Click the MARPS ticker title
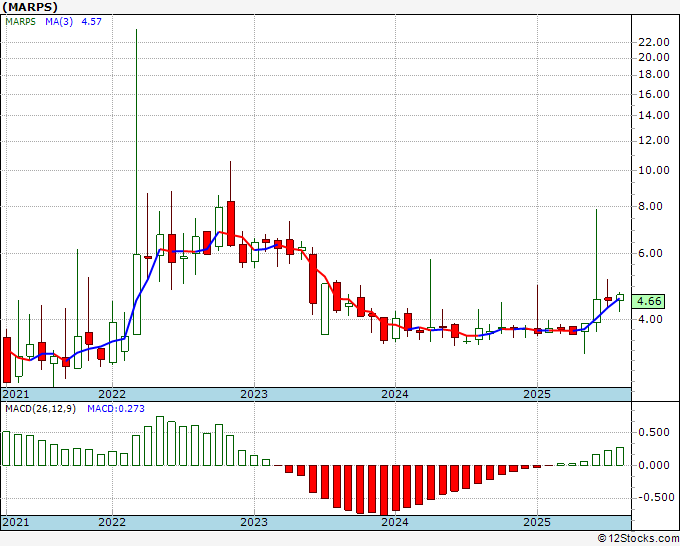Viewport: 680px width, 546px height. pos(29,7)
